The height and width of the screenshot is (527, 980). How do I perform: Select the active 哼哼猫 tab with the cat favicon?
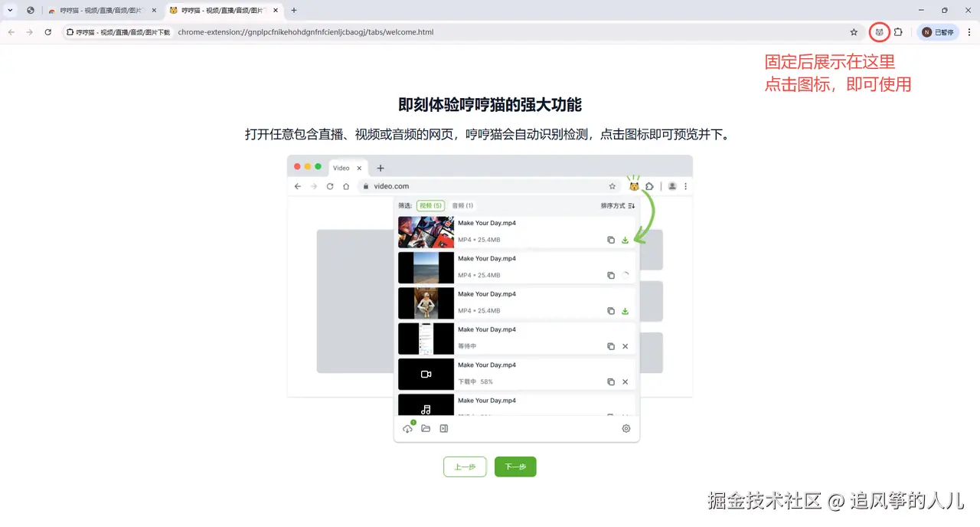click(x=224, y=11)
